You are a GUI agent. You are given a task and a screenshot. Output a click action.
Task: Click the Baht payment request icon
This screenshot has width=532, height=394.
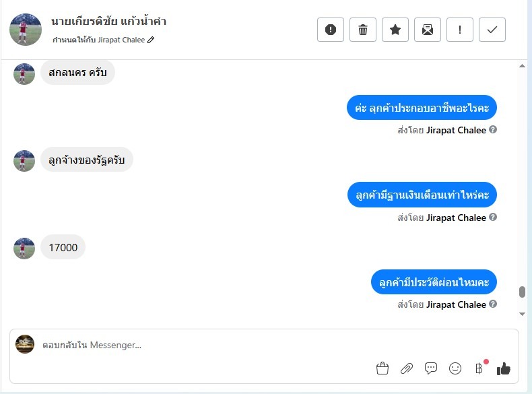point(479,368)
